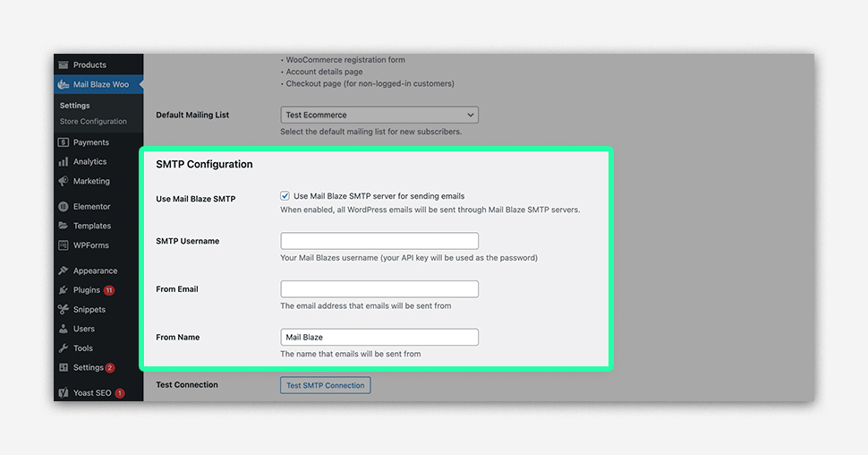Open Snippets menu item
The height and width of the screenshot is (455, 868).
[98, 310]
